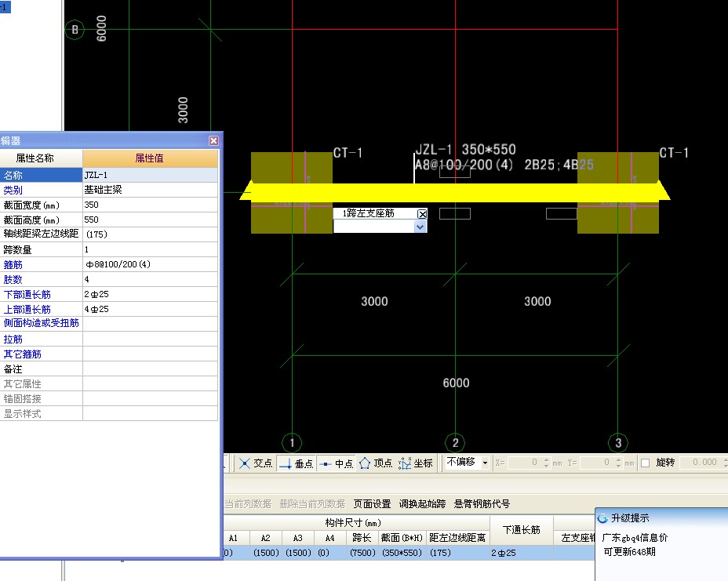Click axis bubble number 3

coord(618,443)
